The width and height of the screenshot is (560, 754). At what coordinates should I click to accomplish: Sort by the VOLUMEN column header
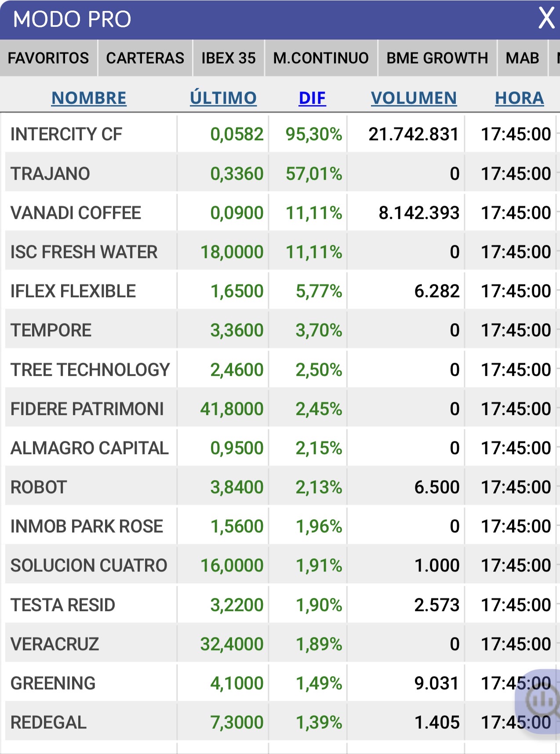pyautogui.click(x=414, y=98)
